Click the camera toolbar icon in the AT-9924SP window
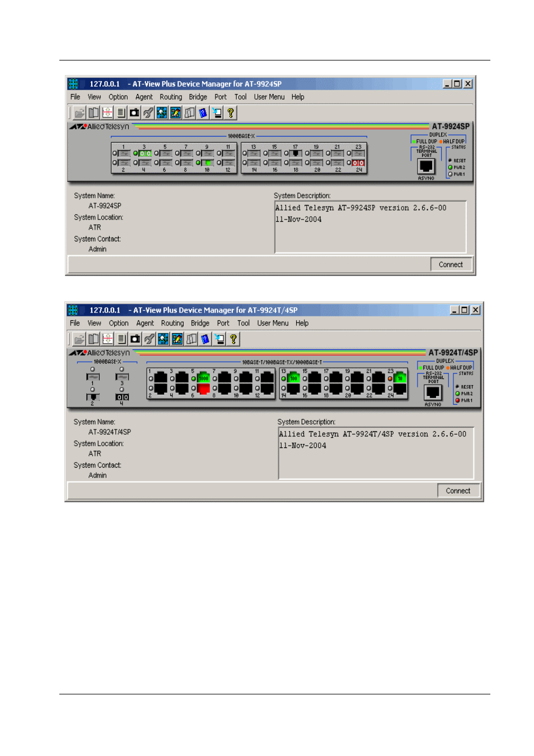Image resolution: width=534 pixels, height=756 pixels. click(x=134, y=113)
